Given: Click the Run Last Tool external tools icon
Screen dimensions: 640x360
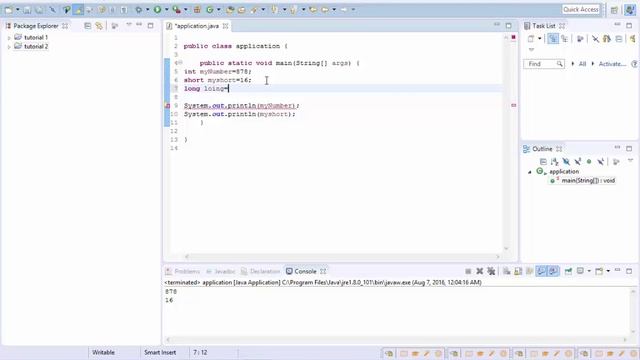Looking at the screenshot, I should 176,9.
